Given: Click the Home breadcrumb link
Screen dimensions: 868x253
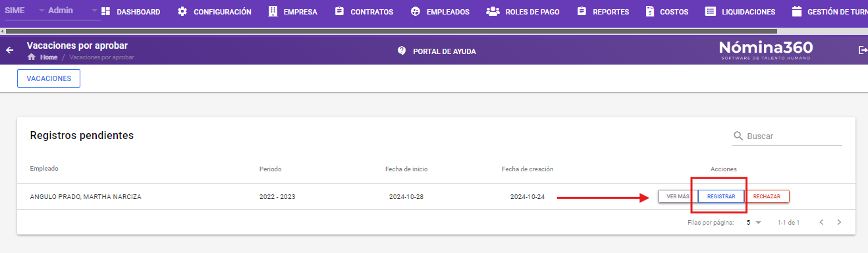Looking at the screenshot, I should 49,57.
